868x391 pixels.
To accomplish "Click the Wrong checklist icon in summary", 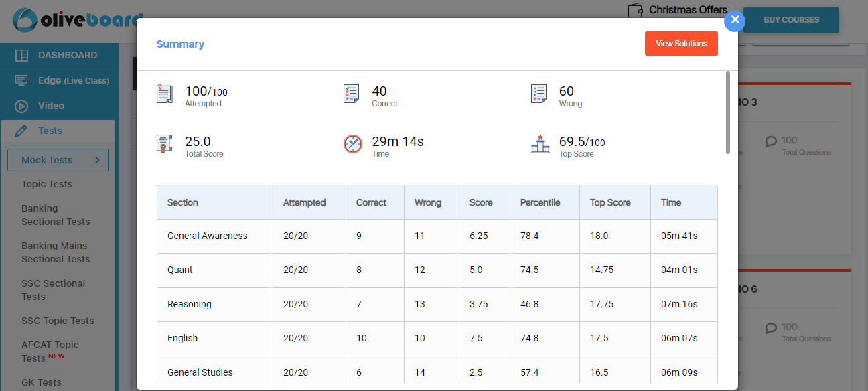I will pos(538,94).
